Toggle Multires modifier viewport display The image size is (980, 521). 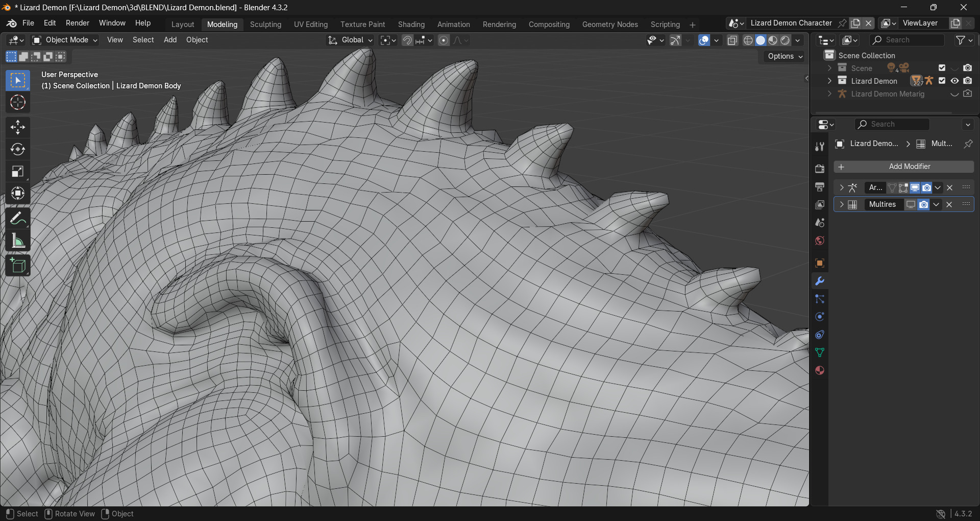[911, 204]
